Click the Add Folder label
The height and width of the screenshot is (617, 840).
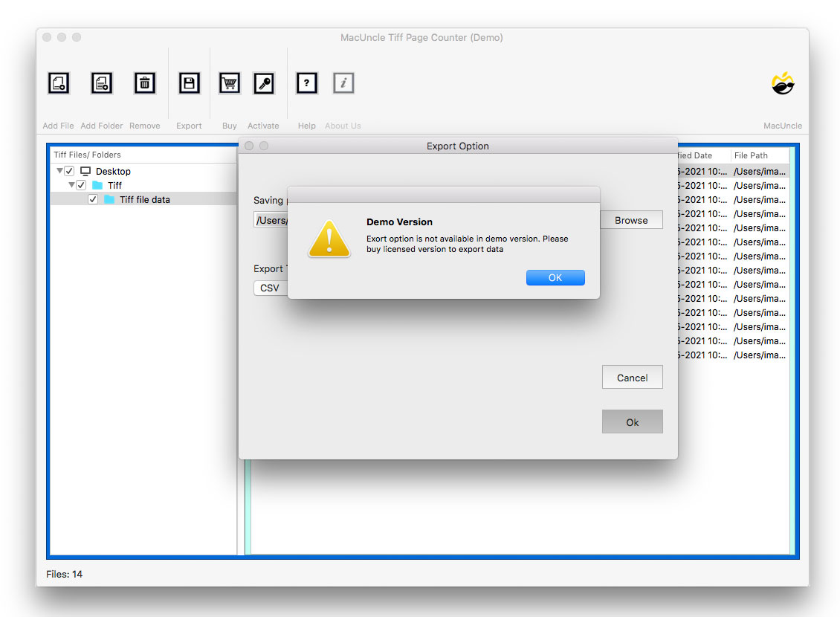tap(102, 126)
